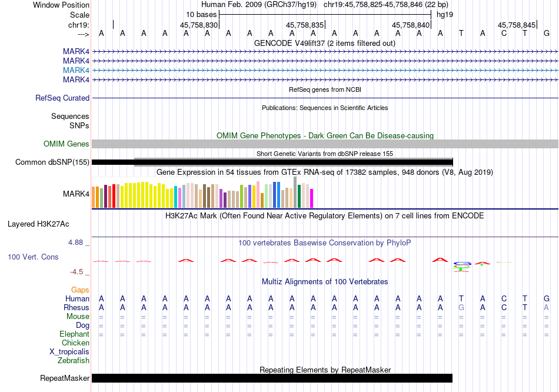Open the GTEx Gene Expression track title
The height and width of the screenshot is (392, 559).
coord(325,172)
